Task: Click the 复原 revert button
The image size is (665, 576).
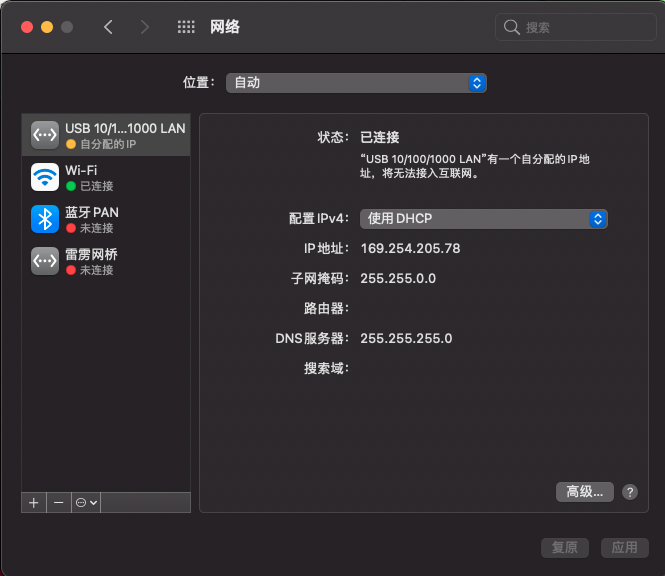Action: tap(565, 547)
